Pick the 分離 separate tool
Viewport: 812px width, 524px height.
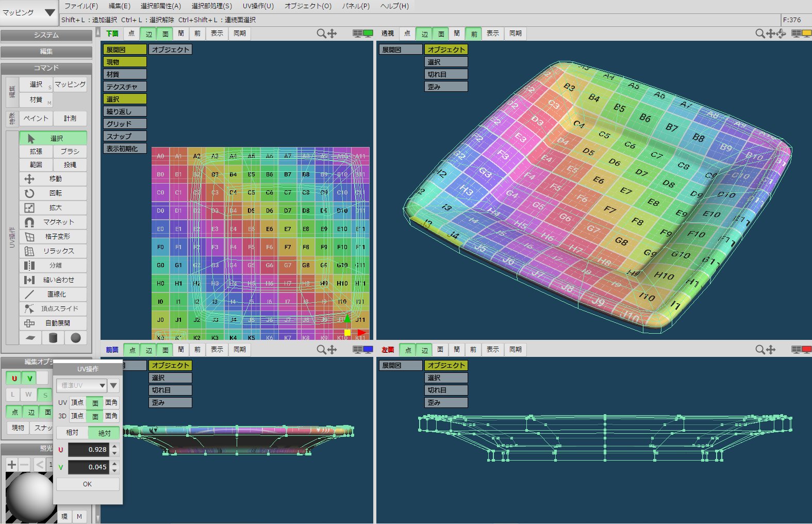pos(53,266)
